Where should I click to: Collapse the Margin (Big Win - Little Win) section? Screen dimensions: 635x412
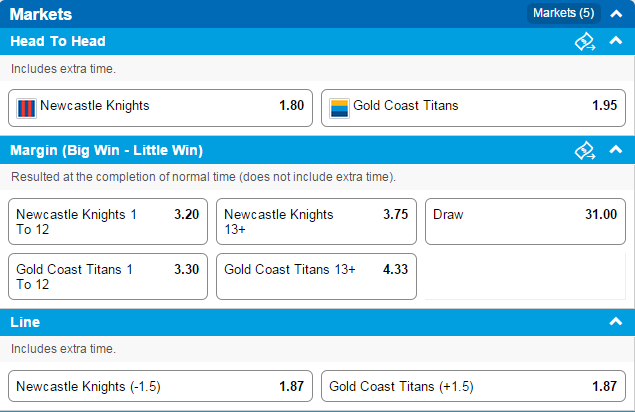(616, 149)
